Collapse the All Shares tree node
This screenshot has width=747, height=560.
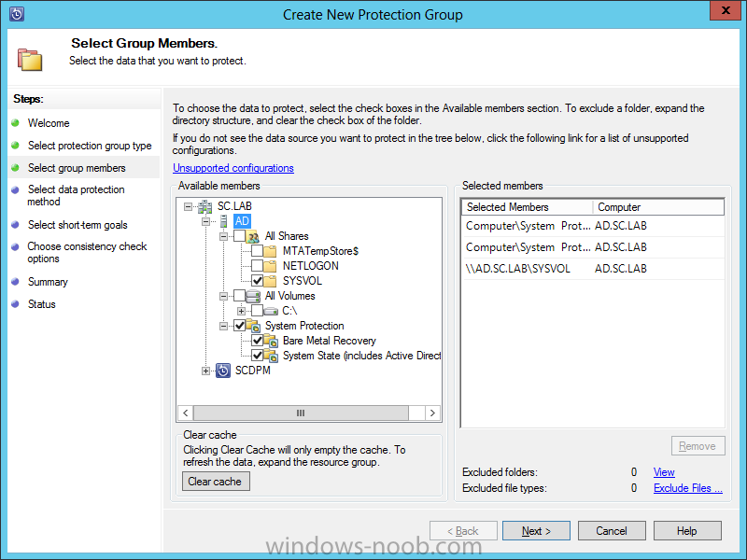point(224,236)
